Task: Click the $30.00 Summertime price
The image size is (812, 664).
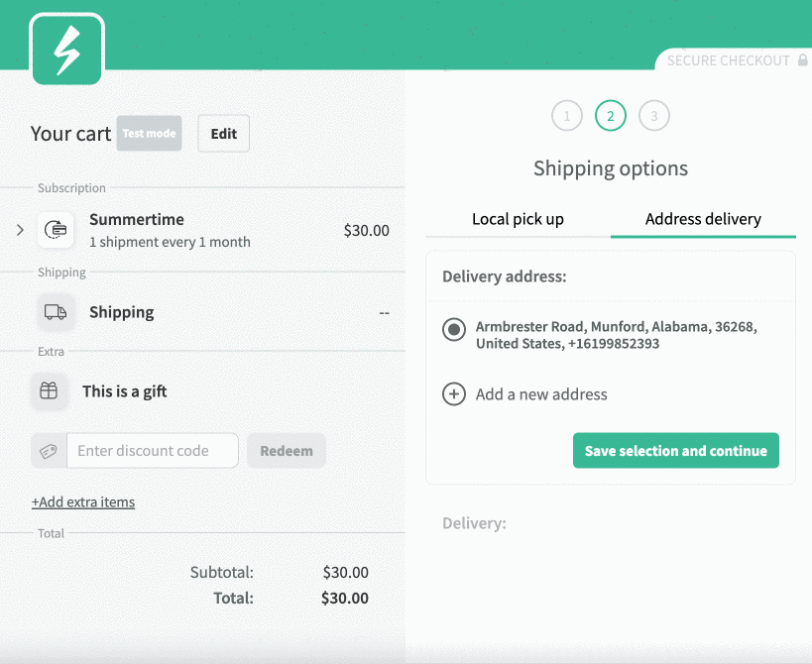Action: pyautogui.click(x=367, y=230)
